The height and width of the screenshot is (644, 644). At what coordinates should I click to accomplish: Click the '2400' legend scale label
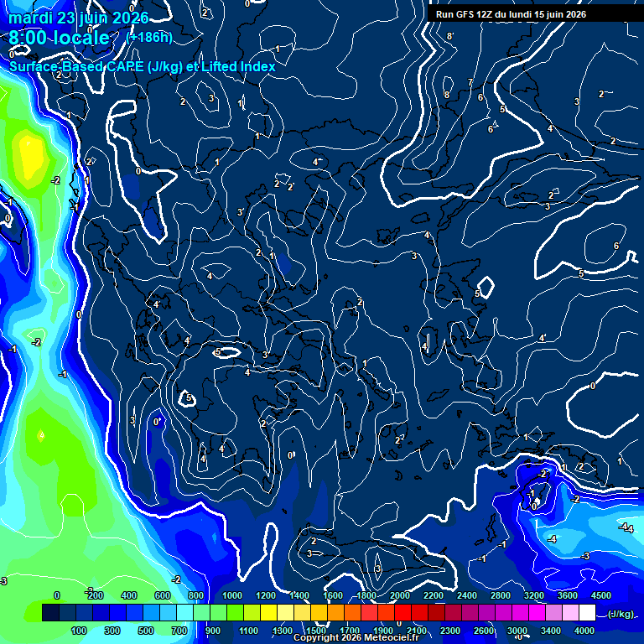point(467,595)
